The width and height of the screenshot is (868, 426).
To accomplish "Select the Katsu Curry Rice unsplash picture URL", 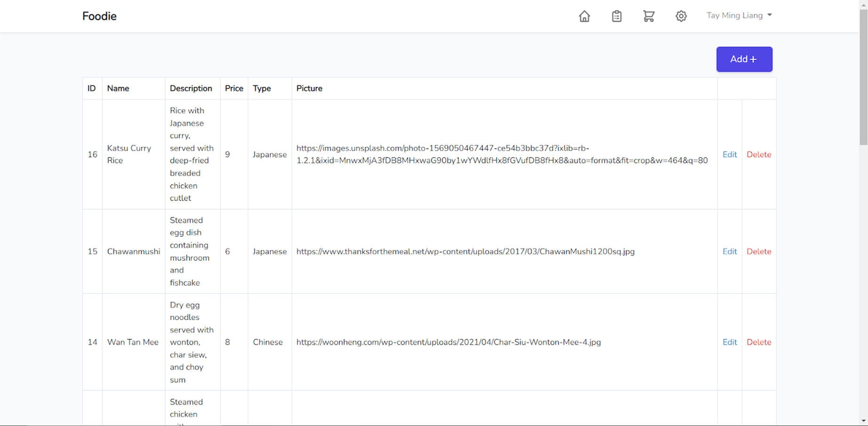I will 502,154.
